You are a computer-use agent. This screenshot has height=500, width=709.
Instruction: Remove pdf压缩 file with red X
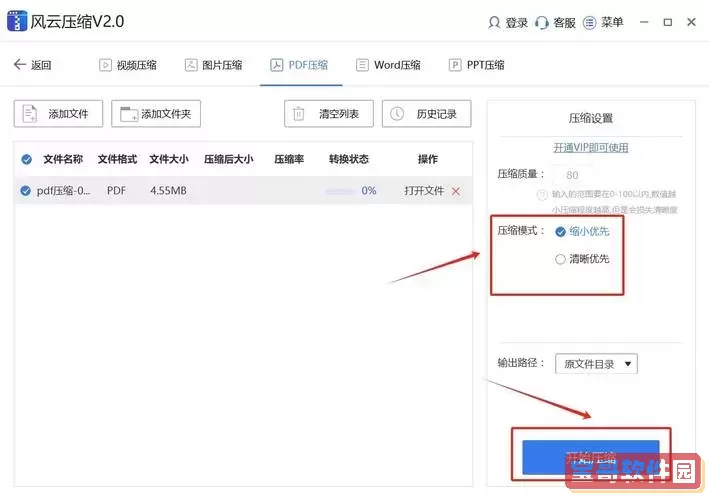point(456,191)
